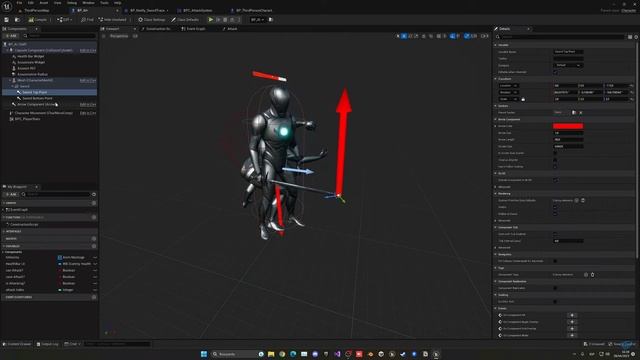Switch to the Event Graph tab
This screenshot has width=640, height=360.
[196, 29]
